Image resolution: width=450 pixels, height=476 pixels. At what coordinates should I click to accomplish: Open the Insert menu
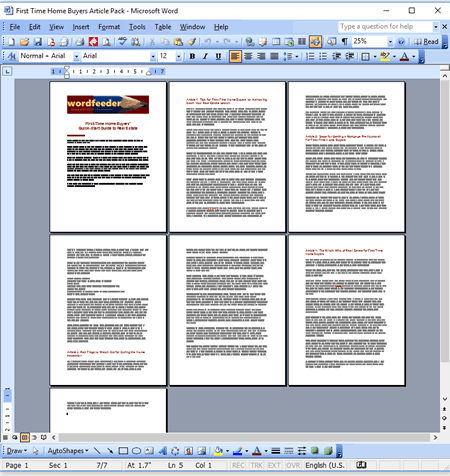(x=81, y=27)
